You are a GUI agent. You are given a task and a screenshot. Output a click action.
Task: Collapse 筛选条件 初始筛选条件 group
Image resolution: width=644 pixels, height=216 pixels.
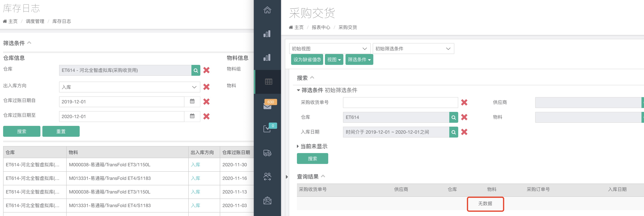298,90
